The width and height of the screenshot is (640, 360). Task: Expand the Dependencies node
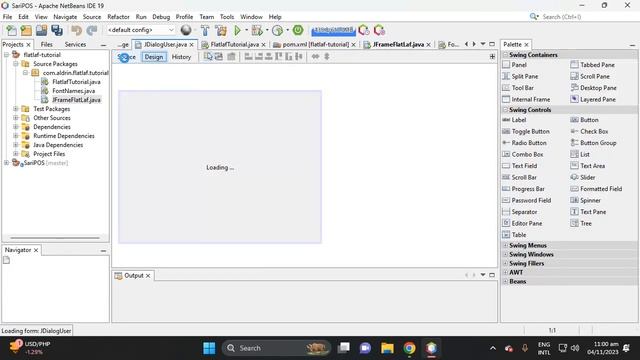click(x=16, y=127)
